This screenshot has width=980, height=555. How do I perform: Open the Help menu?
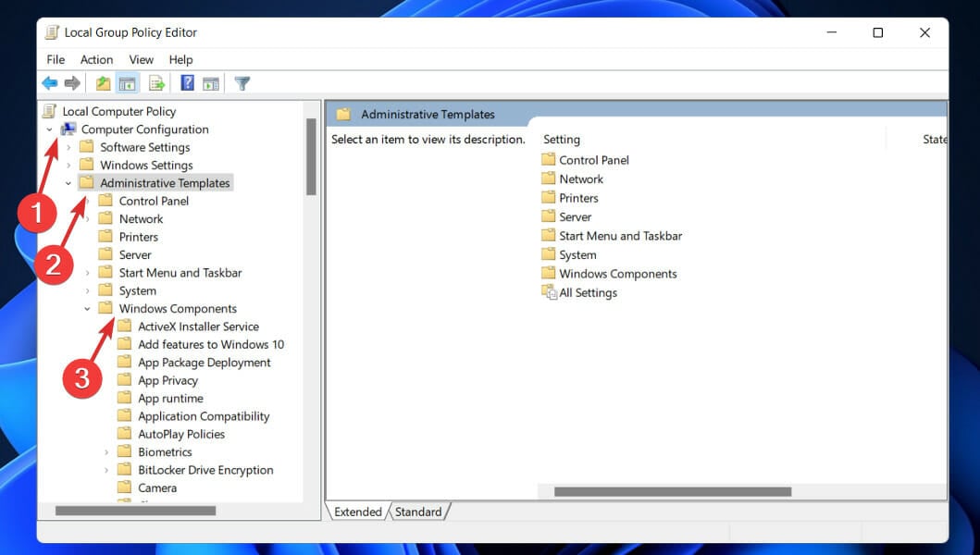180,59
